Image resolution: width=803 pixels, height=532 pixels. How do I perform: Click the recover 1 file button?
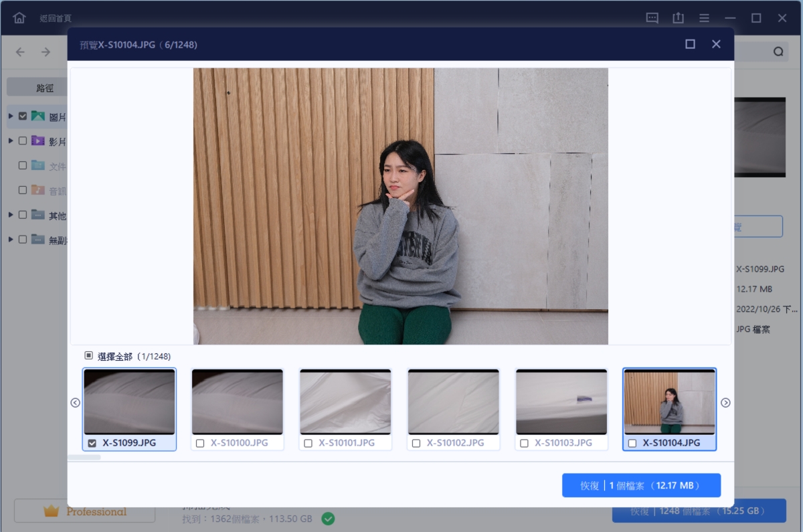[641, 486]
